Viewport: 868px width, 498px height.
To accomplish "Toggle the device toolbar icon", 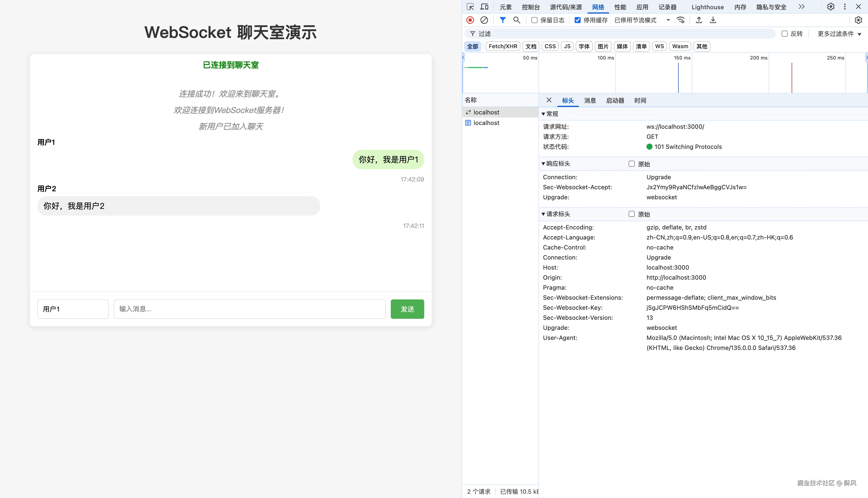I will 484,7.
